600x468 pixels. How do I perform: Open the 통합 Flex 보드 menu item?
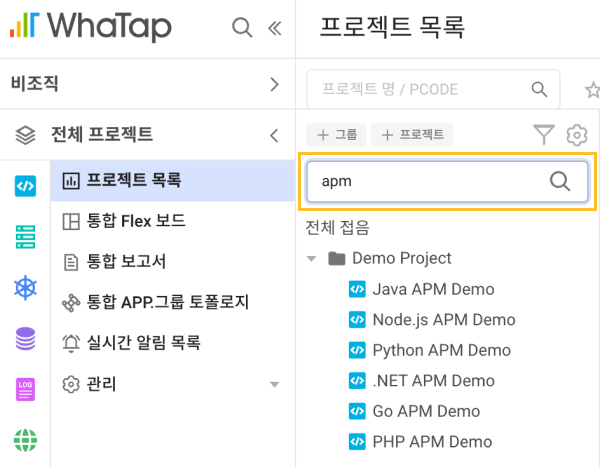click(x=173, y=221)
